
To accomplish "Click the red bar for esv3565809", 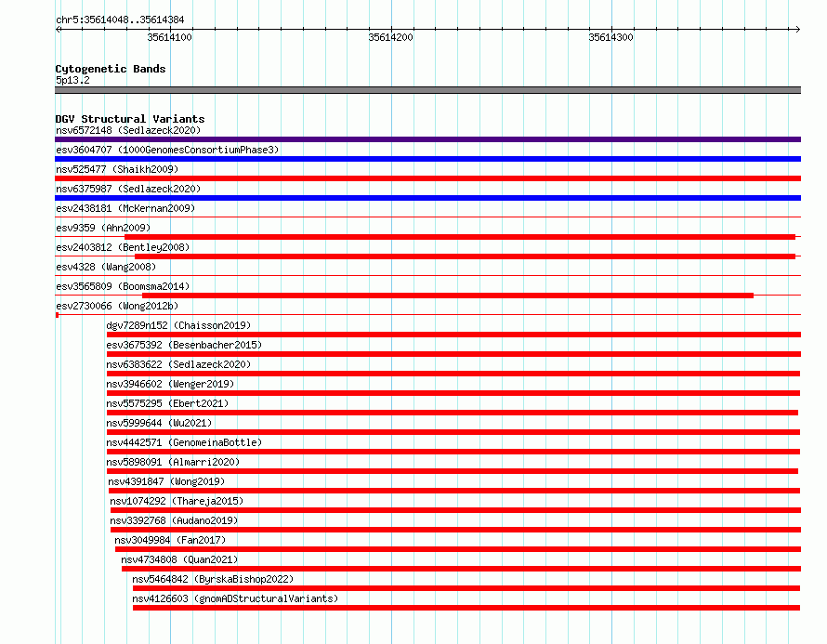I will 448,296.
